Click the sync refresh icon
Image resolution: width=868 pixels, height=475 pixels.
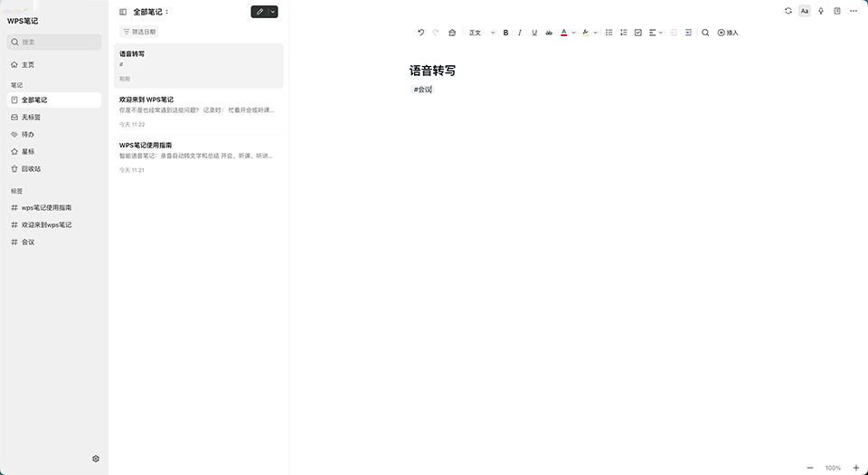click(788, 11)
